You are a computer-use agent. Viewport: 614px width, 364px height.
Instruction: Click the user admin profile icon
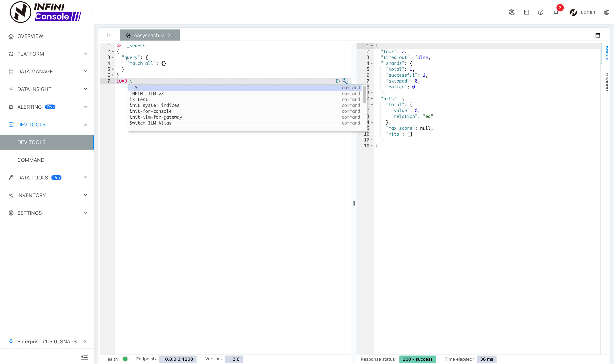(573, 12)
